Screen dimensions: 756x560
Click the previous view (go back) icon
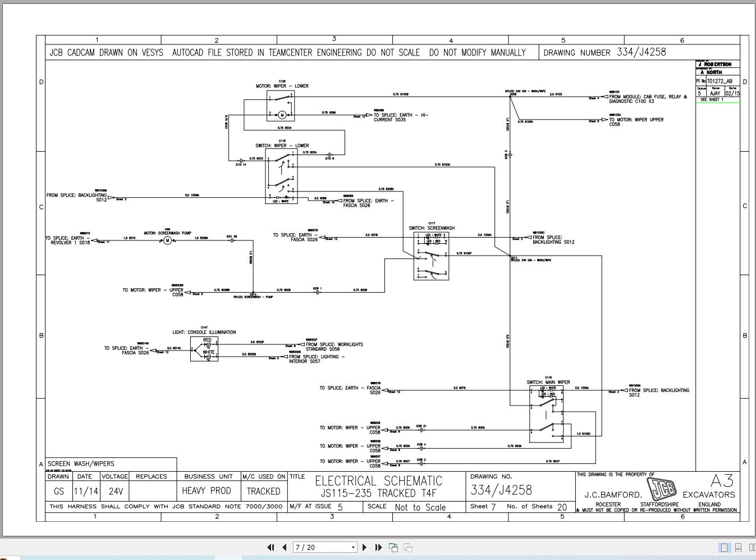393,547
